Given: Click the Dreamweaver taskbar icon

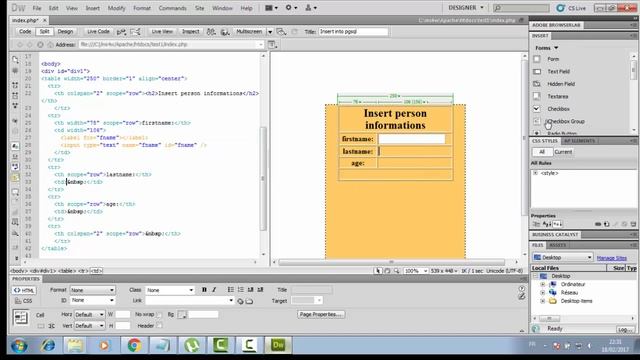Looking at the screenshot, I should coord(278,345).
